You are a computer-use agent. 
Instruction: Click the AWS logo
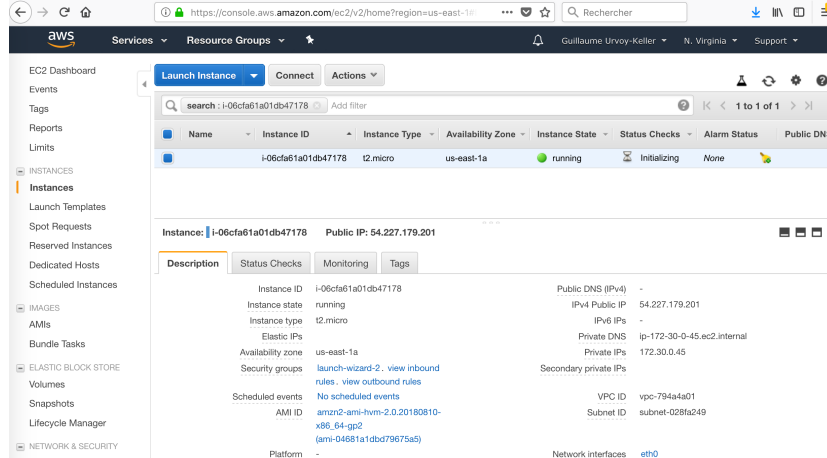coord(61,40)
